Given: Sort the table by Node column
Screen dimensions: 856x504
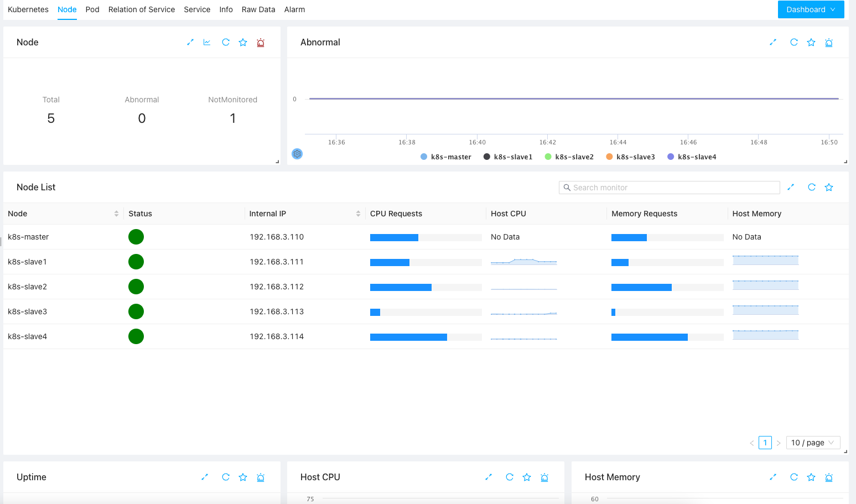Looking at the screenshot, I should click(116, 214).
